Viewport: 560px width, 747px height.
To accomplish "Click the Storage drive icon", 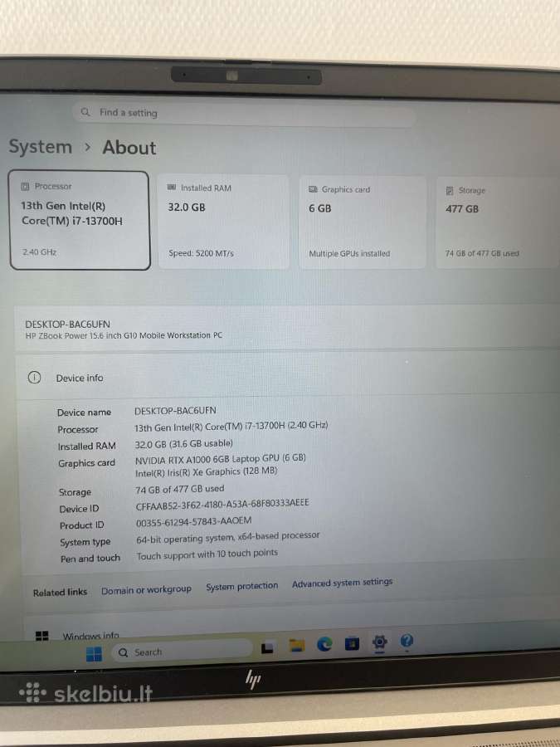I will tap(450, 191).
